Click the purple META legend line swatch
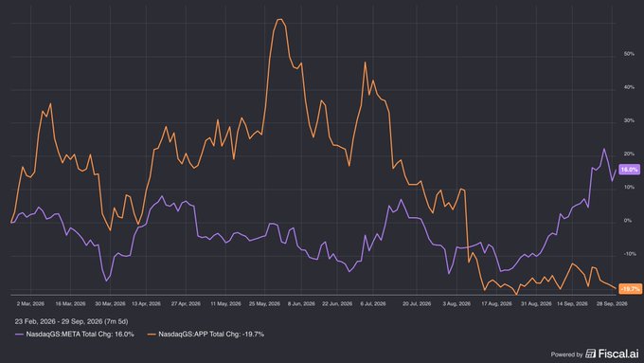644x363 pixels. (x=19, y=335)
